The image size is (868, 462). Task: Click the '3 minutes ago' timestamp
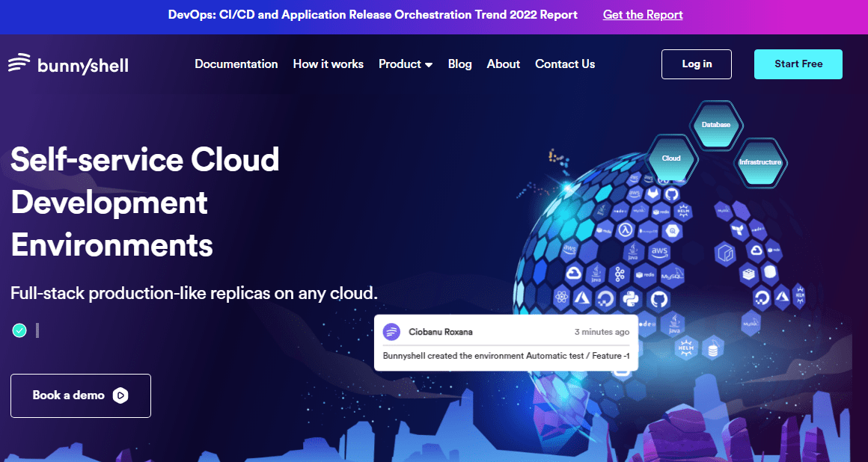coord(602,332)
